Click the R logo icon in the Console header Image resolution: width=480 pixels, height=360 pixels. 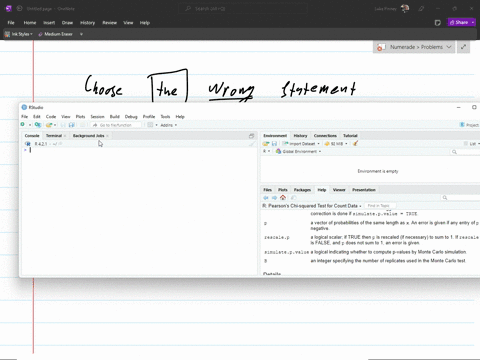pos(28,144)
